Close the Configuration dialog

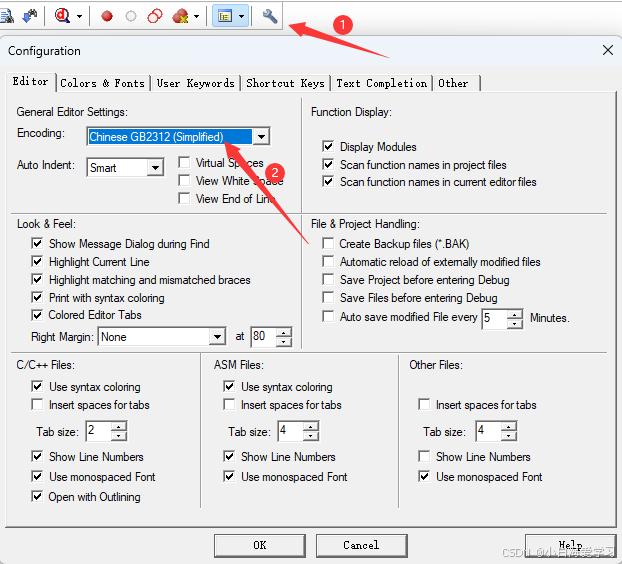tap(608, 50)
